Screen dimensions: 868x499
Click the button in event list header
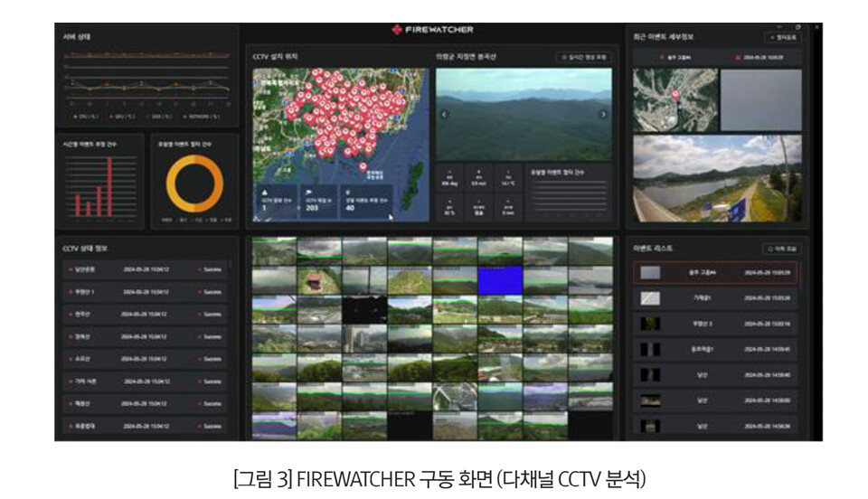pos(781,247)
